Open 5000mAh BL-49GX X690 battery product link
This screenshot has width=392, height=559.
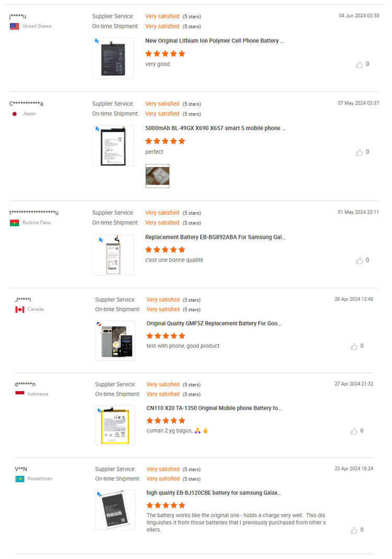[215, 128]
